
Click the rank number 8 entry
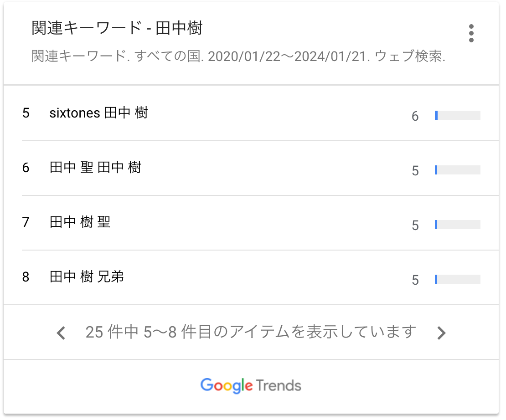26,277
